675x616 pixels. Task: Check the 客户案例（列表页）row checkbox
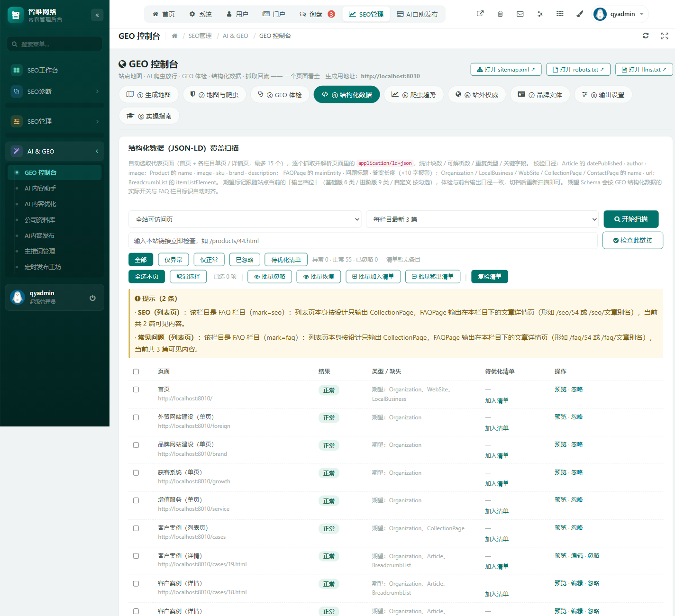pos(136,528)
